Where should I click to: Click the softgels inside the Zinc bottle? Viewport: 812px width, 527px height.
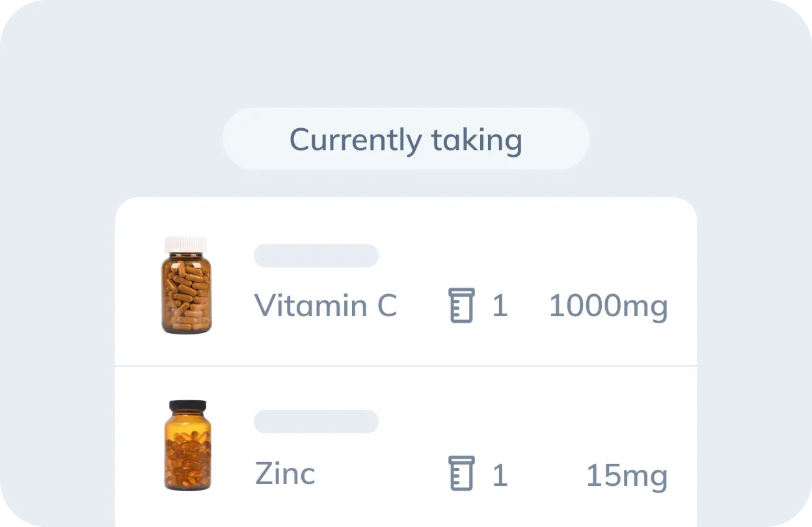[187, 459]
